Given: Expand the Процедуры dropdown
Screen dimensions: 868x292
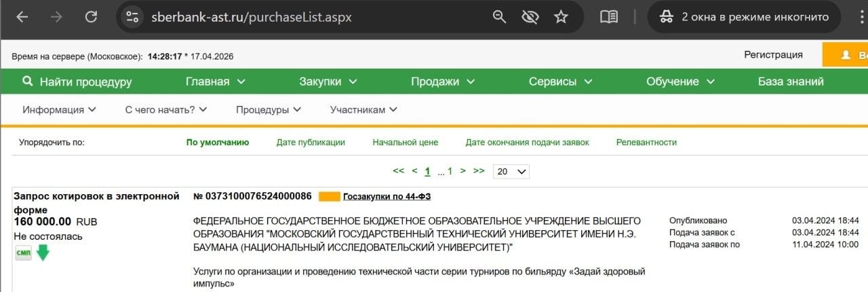Looking at the screenshot, I should click(x=269, y=110).
